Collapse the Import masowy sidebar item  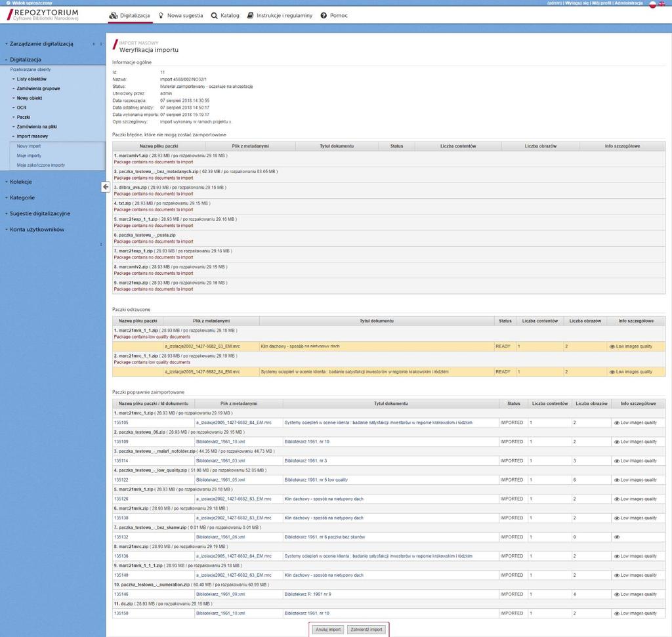32,136
